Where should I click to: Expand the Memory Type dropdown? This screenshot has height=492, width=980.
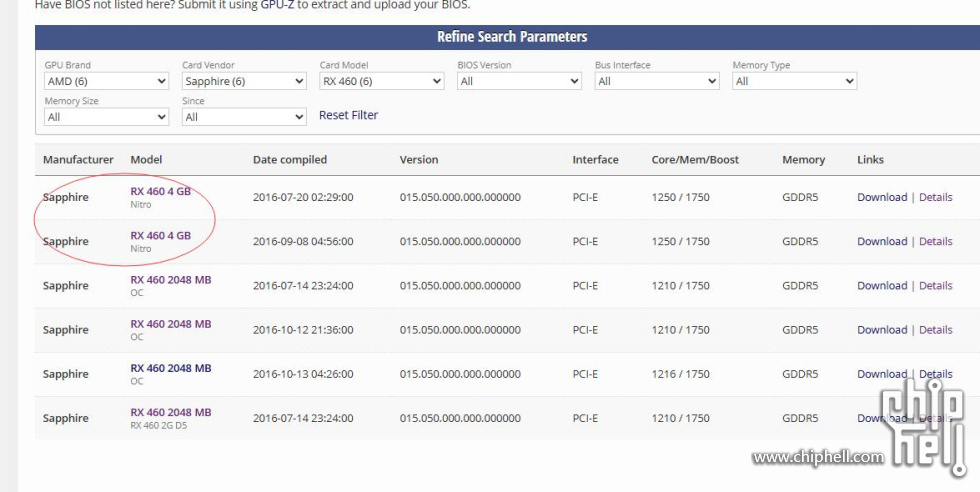(794, 82)
